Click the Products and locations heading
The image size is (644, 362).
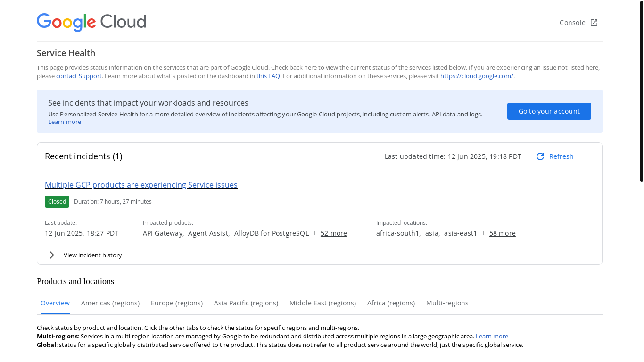click(75, 281)
